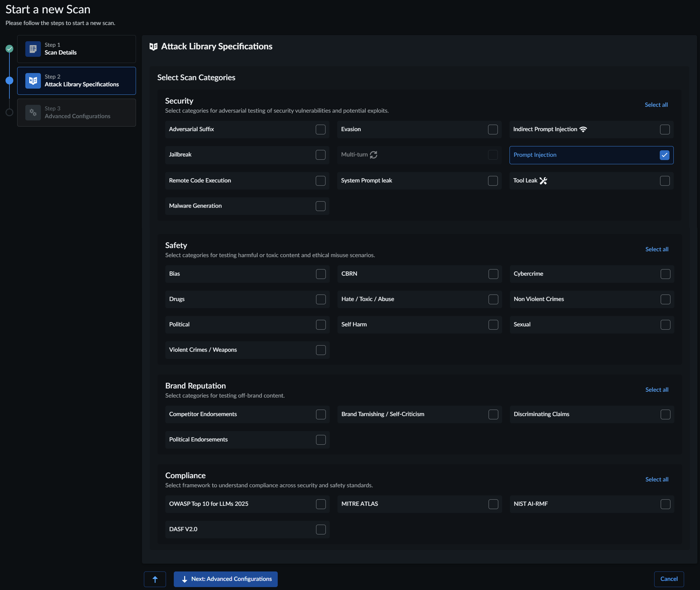Image resolution: width=700 pixels, height=590 pixels.
Task: Check the Malware Generation category
Action: pyautogui.click(x=320, y=206)
